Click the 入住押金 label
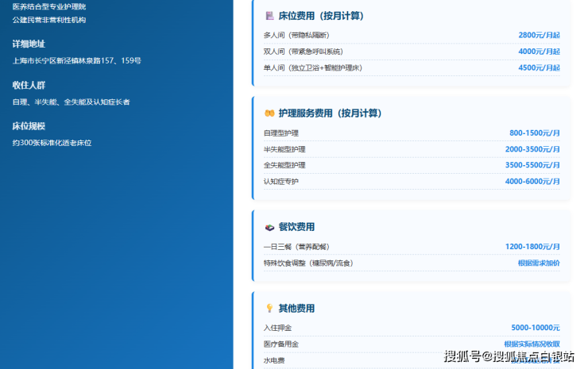Viewport: 588px width, 369px height. coord(277,329)
